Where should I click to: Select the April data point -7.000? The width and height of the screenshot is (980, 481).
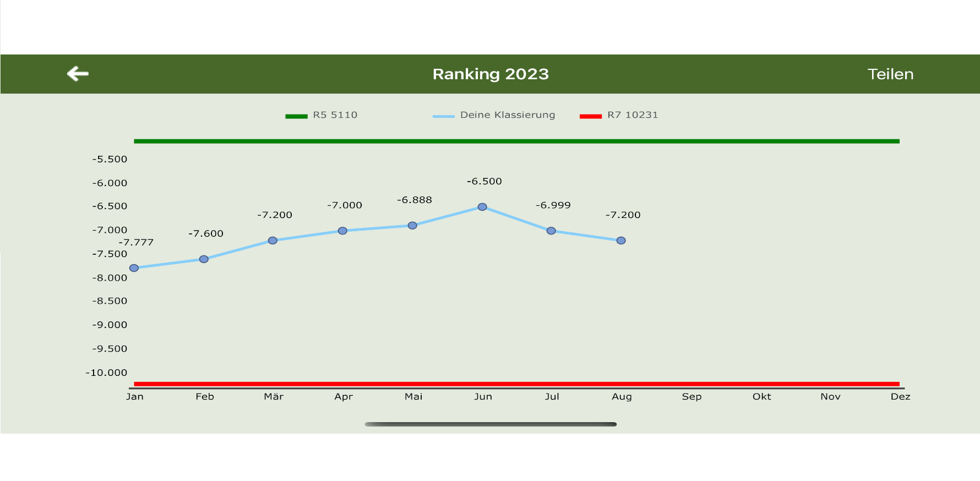342,231
